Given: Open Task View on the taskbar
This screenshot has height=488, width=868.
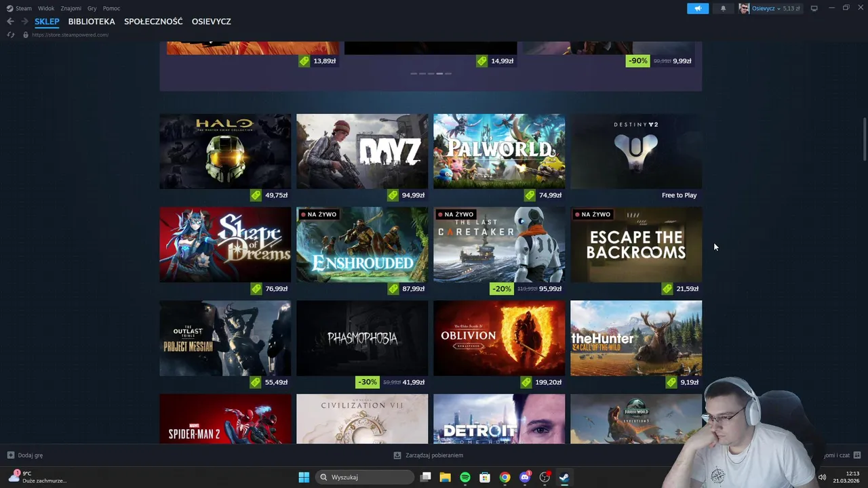Looking at the screenshot, I should [425, 477].
